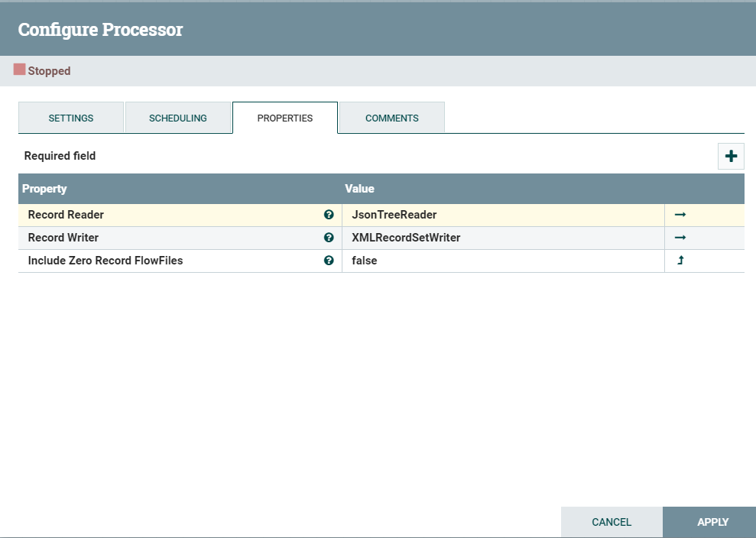Image resolution: width=756 pixels, height=538 pixels.
Task: Click arrow to go to JsonTreeReader service
Action: coord(680,215)
